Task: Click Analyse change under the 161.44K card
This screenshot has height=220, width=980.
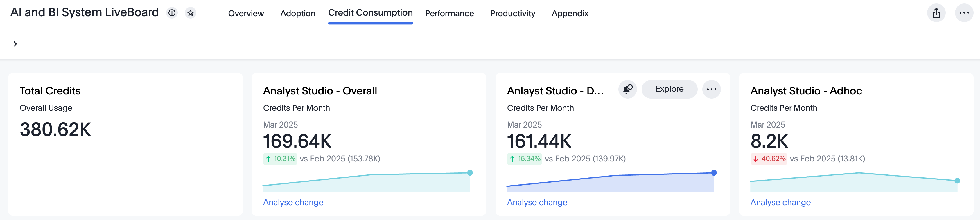Action: pyautogui.click(x=537, y=203)
